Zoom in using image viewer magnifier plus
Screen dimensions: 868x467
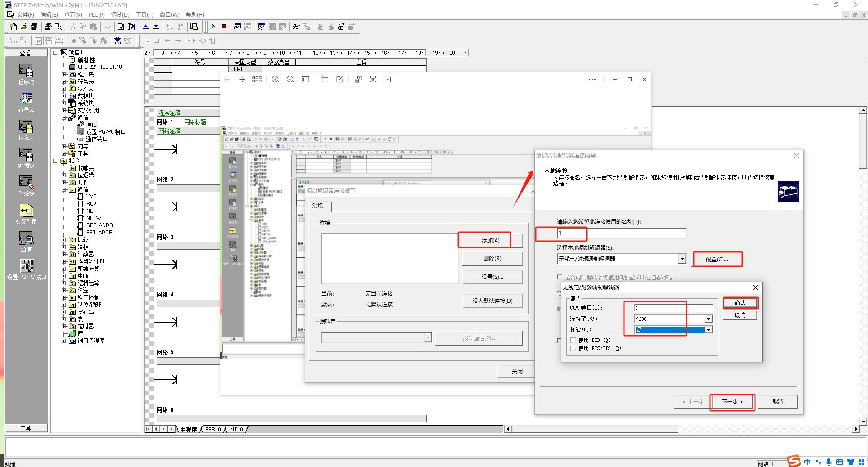(x=276, y=79)
